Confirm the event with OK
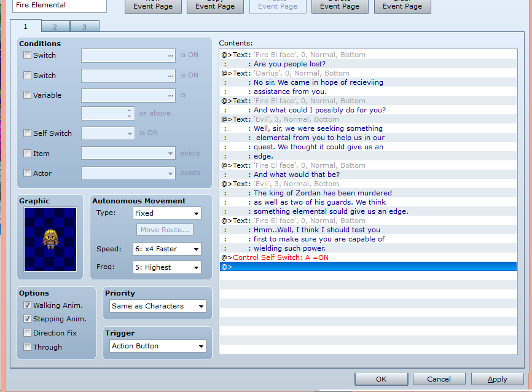 click(x=381, y=379)
